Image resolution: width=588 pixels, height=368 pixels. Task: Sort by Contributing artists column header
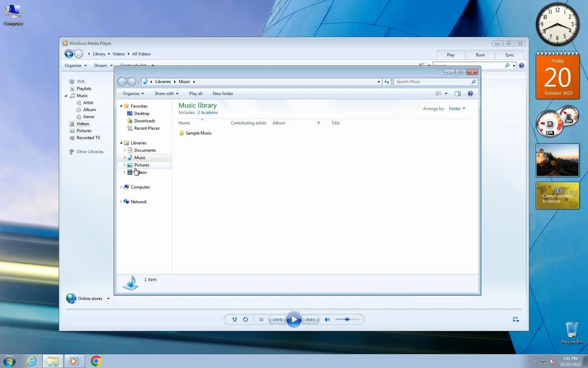(x=248, y=123)
